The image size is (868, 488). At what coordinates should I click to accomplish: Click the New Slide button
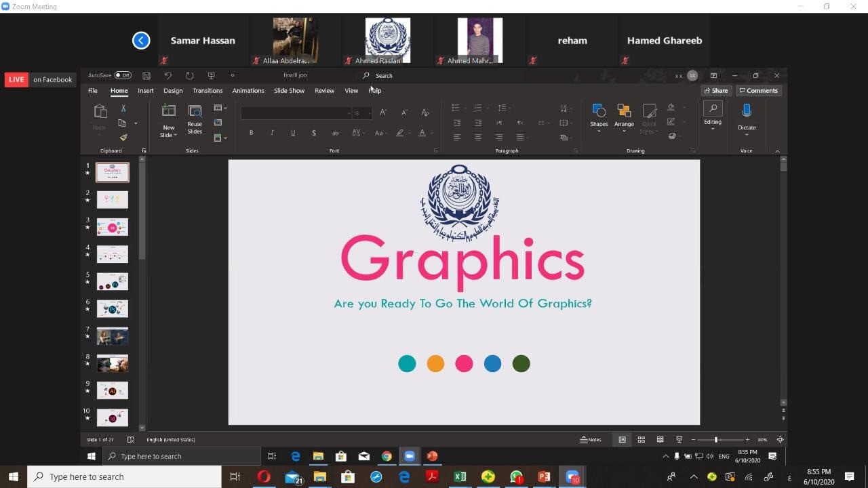[x=169, y=121]
